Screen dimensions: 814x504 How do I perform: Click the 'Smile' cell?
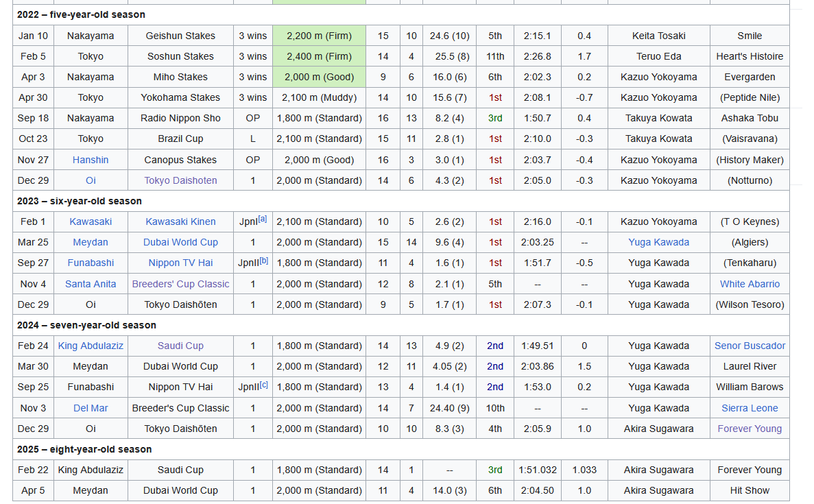(749, 36)
